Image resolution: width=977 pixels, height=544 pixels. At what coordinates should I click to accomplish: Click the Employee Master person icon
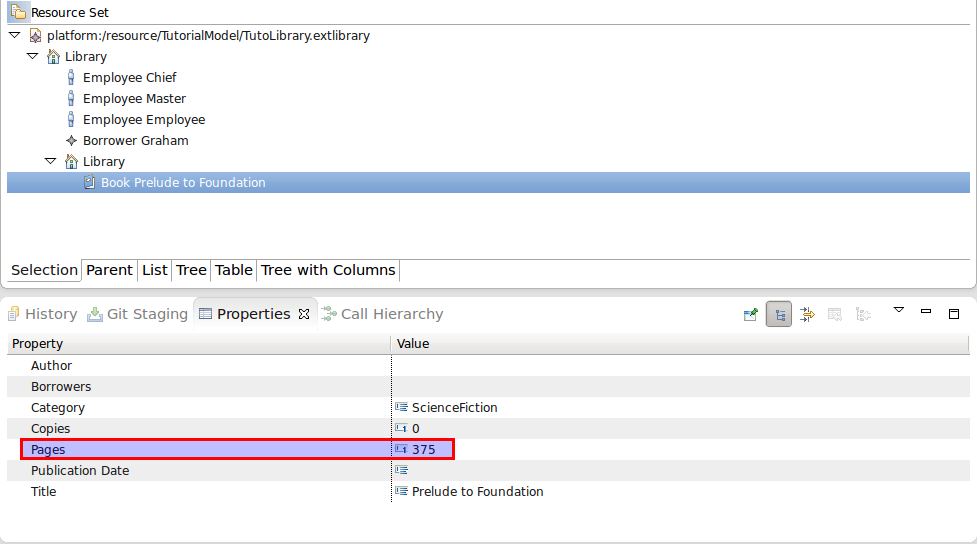point(71,99)
